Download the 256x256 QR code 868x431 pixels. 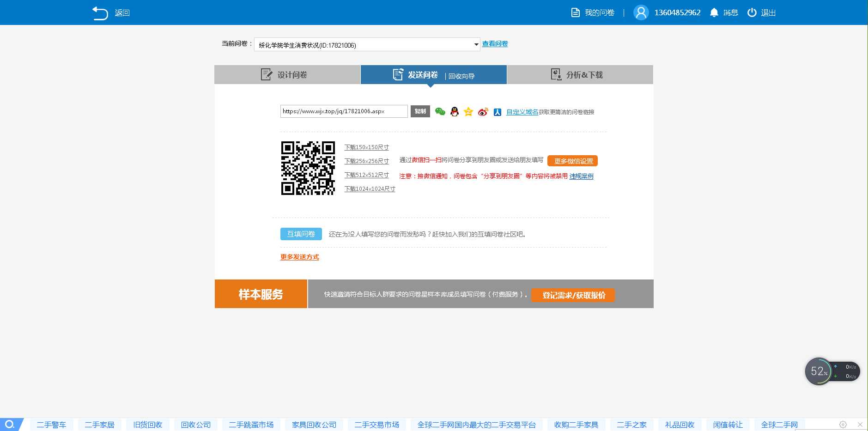click(367, 161)
